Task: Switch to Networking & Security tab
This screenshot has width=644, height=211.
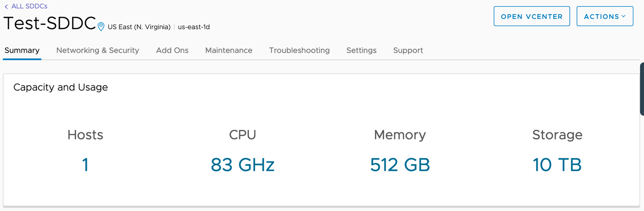Action: (x=98, y=50)
